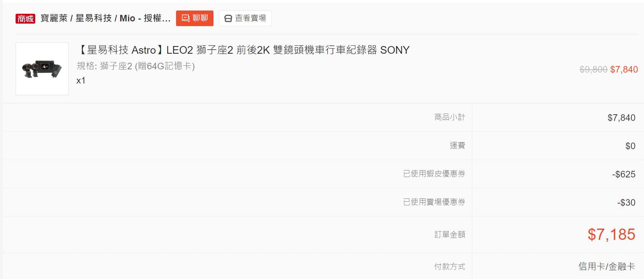This screenshot has height=279, width=644.
Task: Click the 商品小計 subtotal label
Action: [449, 117]
